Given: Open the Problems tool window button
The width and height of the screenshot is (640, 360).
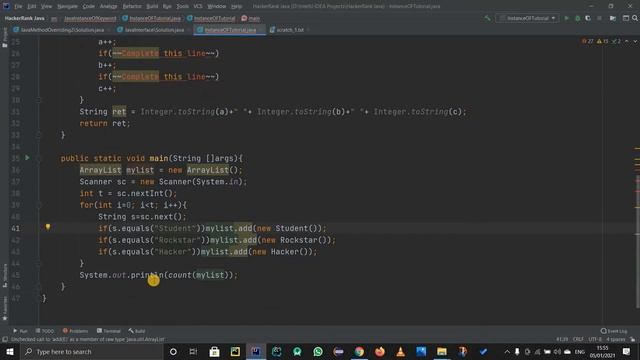Looking at the screenshot, I should (75, 331).
